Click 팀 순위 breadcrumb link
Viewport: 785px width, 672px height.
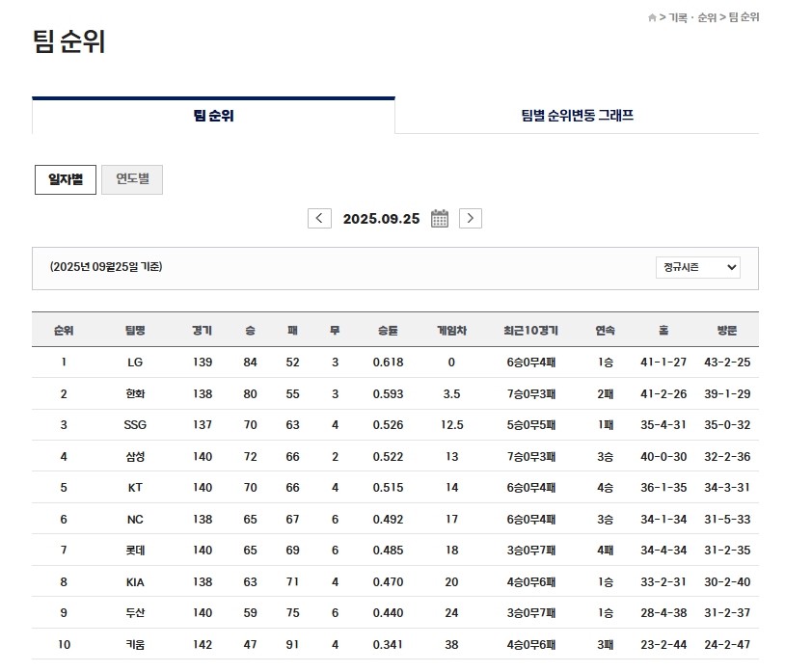tap(744, 17)
